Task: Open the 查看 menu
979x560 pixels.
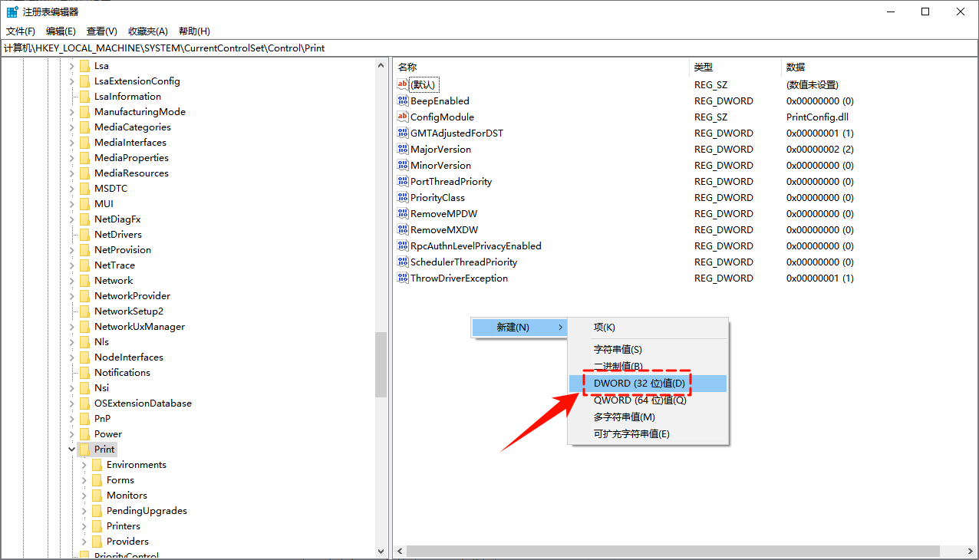Action: click(x=102, y=31)
